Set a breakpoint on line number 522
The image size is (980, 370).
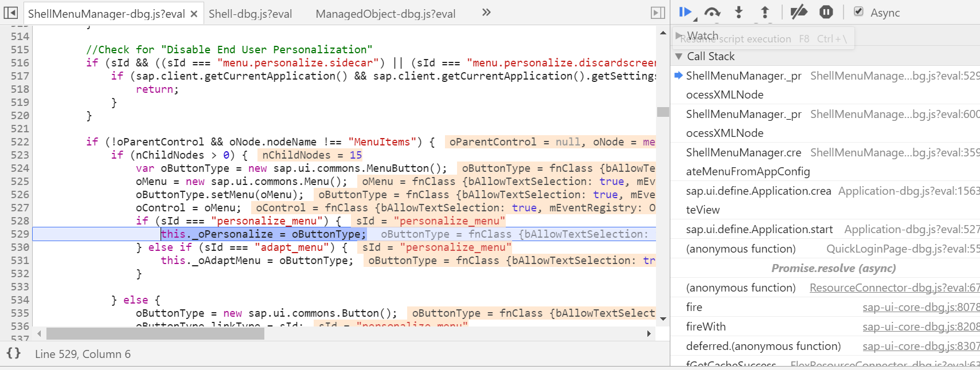[x=20, y=141]
